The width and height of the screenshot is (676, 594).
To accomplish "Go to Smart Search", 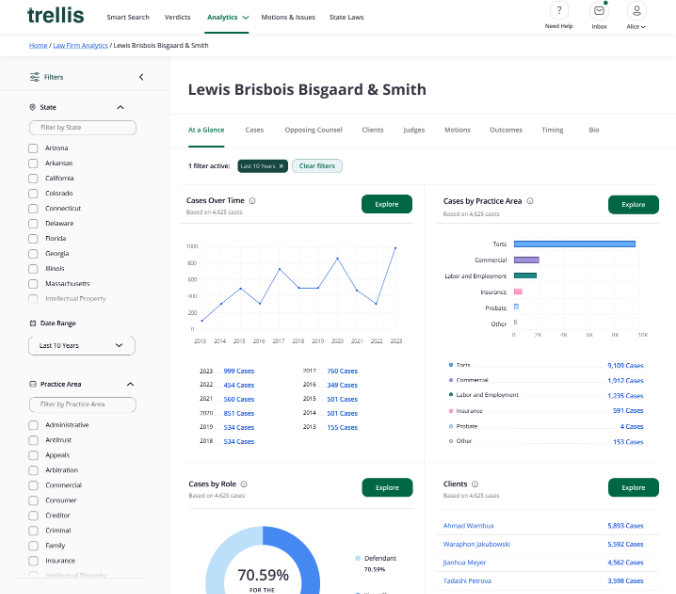I will pos(128,17).
